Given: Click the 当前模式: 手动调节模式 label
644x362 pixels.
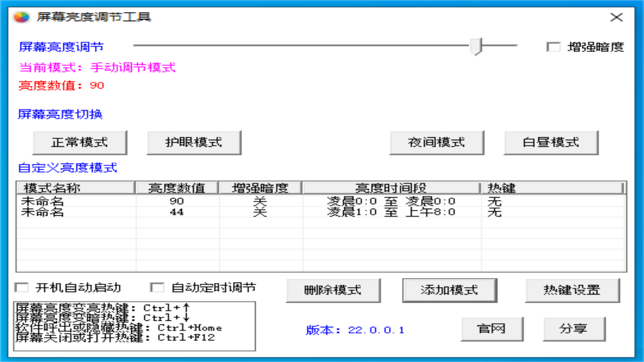Looking at the screenshot, I should pos(98,67).
